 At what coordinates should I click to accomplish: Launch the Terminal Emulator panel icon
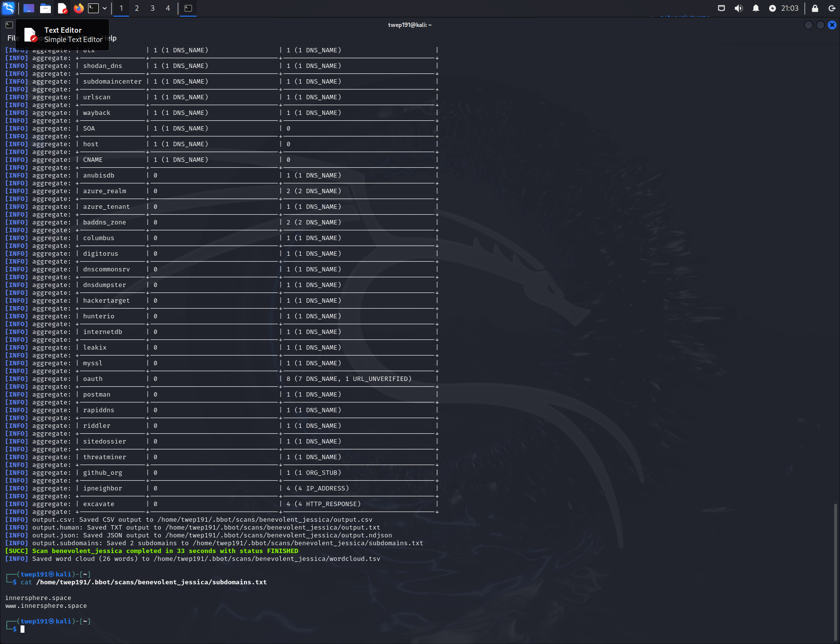93,8
